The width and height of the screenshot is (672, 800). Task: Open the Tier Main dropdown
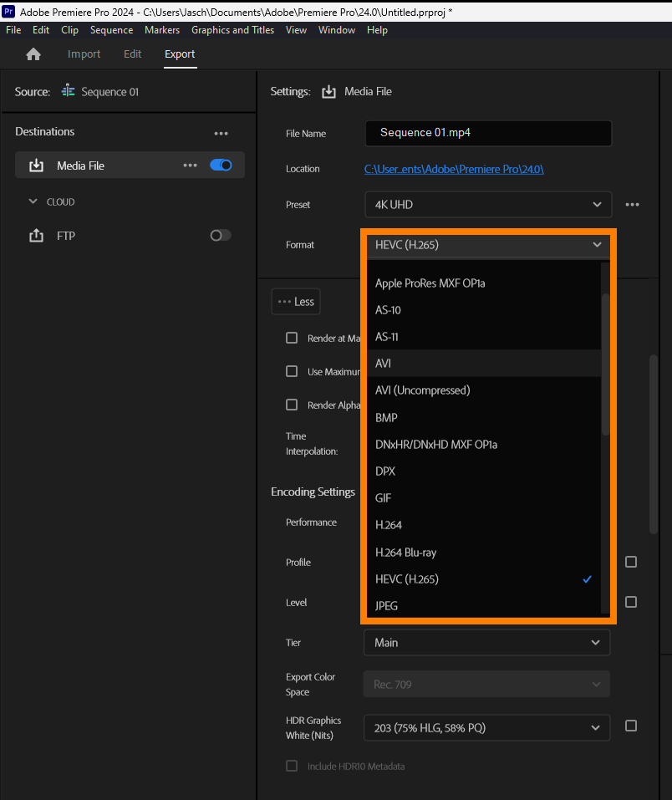486,642
